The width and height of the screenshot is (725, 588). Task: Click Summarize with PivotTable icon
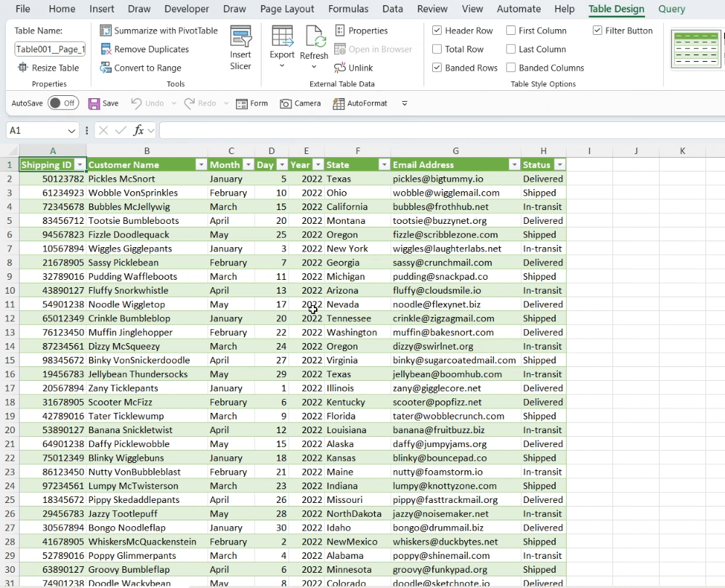point(106,31)
